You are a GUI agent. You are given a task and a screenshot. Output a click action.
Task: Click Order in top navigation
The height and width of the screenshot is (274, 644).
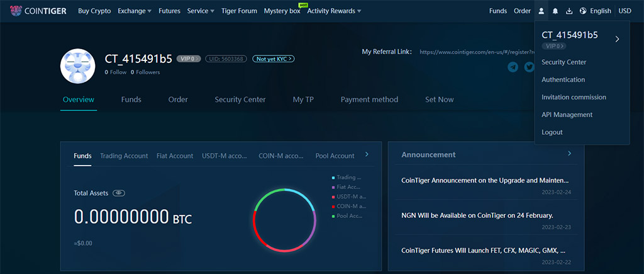[x=522, y=11]
